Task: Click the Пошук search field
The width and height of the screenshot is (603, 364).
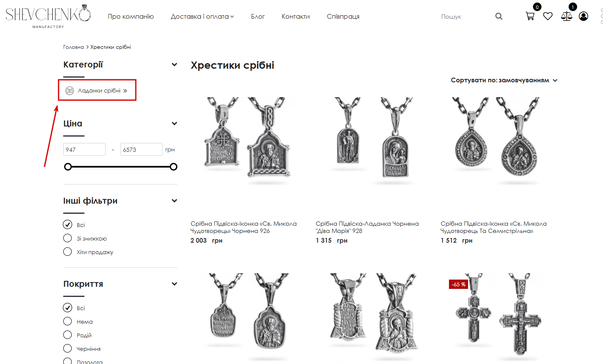Action: pyautogui.click(x=465, y=17)
